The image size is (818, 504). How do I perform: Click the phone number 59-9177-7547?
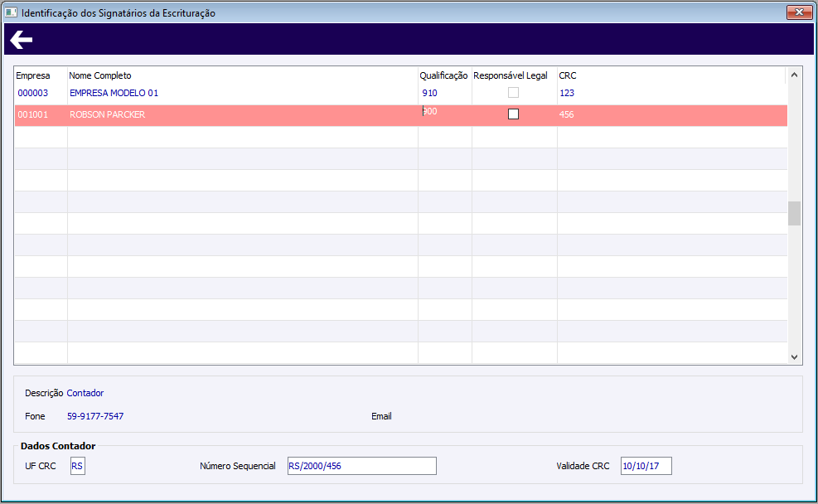(95, 416)
